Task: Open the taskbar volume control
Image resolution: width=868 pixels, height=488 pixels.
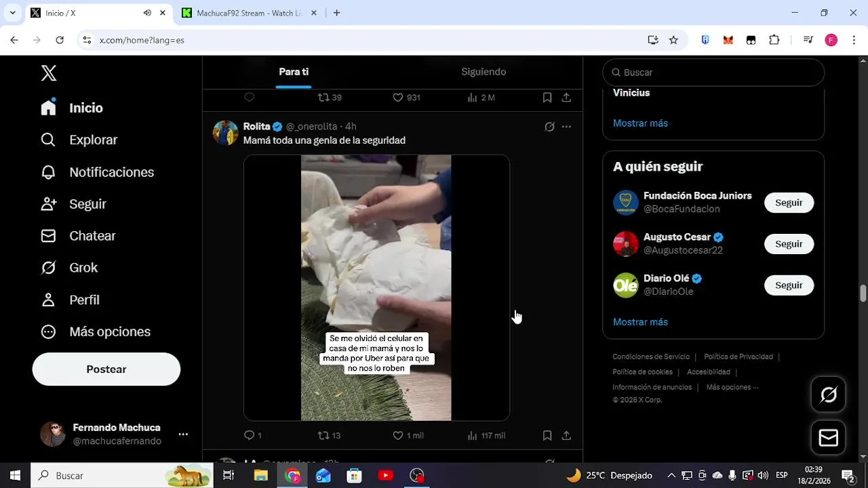Action: click(x=763, y=475)
